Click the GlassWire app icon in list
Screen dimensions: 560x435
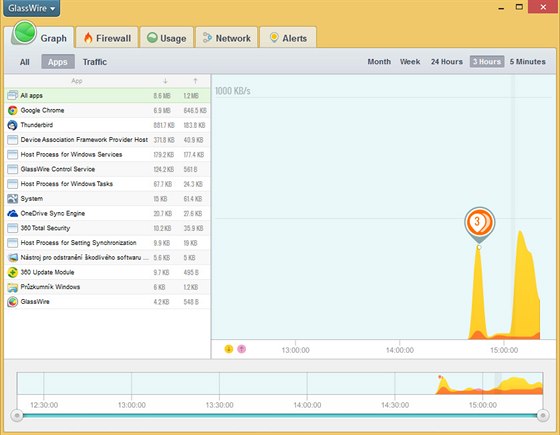pyautogui.click(x=12, y=302)
